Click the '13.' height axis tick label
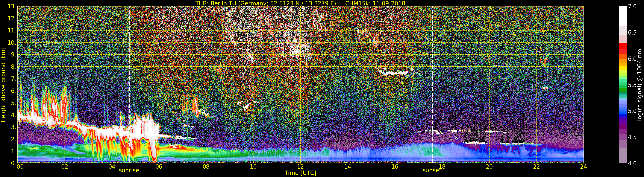Screen dimensions: 644x177 12,6
